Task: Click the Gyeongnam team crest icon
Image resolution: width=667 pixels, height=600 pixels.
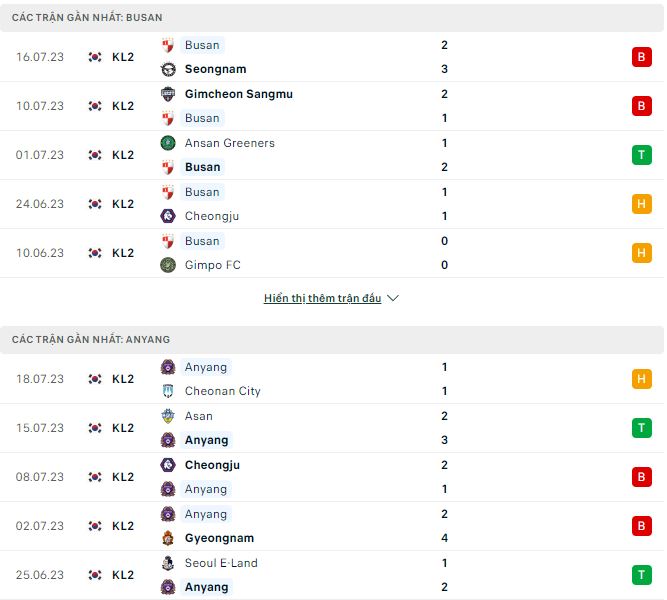Action: pos(168,538)
